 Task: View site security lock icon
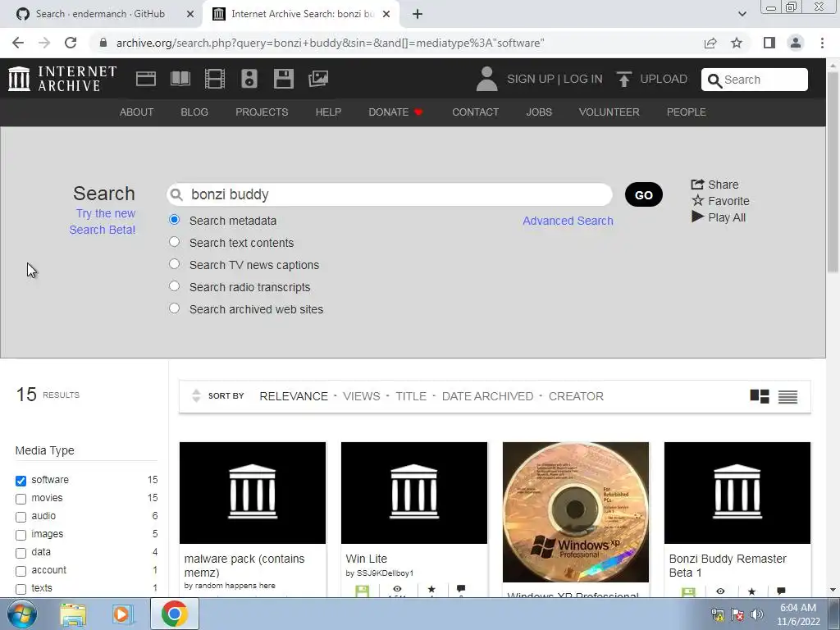[103, 43]
